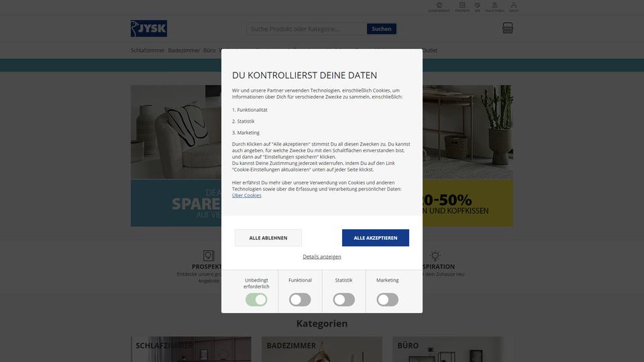
Task: Accept all cookies with Alle akzeptieren
Action: tap(376, 237)
